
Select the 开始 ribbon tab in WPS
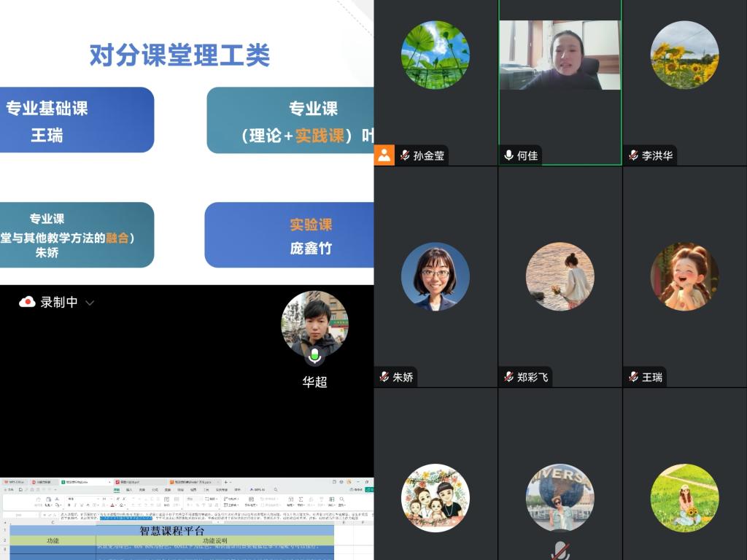116,490
